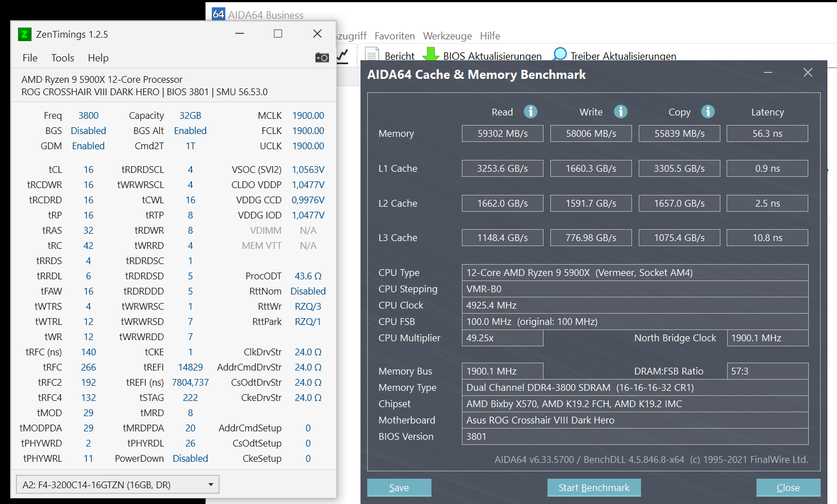Viewport: 837px width, 504px height.
Task: Click the ZenTimings screenshot camera icon
Action: pyautogui.click(x=322, y=57)
